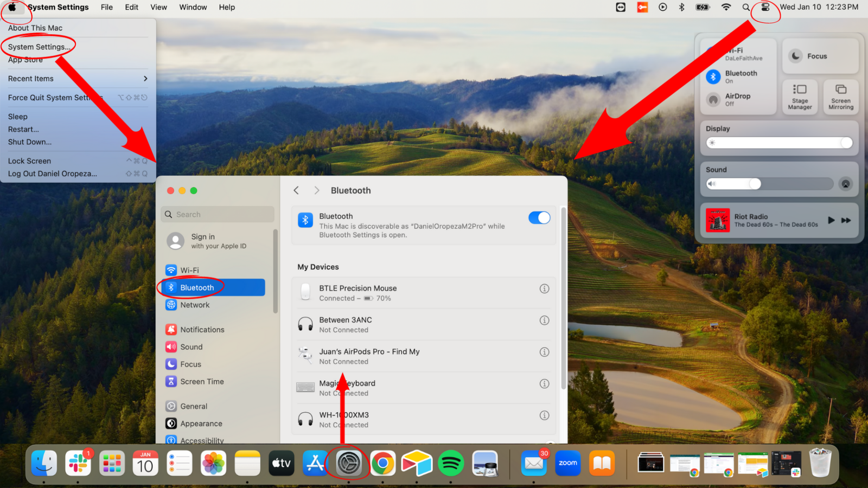Image resolution: width=868 pixels, height=488 pixels.
Task: Open Spotlight search magnifier in menu bar
Action: click(746, 7)
